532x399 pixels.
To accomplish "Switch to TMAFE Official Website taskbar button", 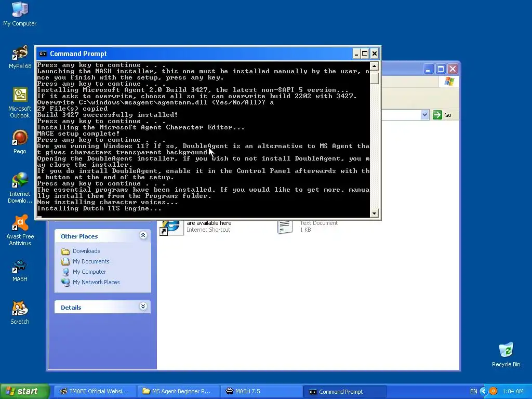I will click(95, 392).
